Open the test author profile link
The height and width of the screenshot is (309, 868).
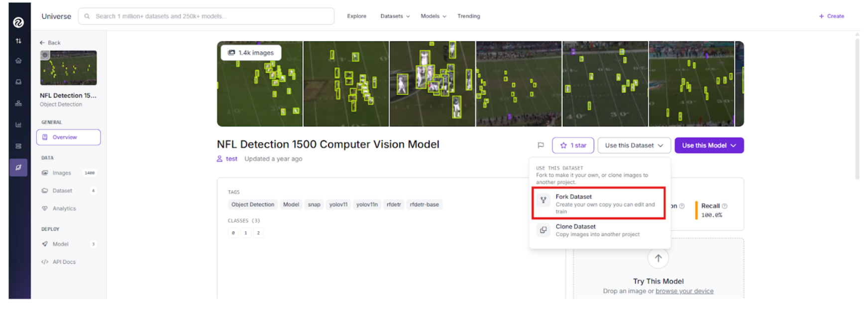point(231,159)
